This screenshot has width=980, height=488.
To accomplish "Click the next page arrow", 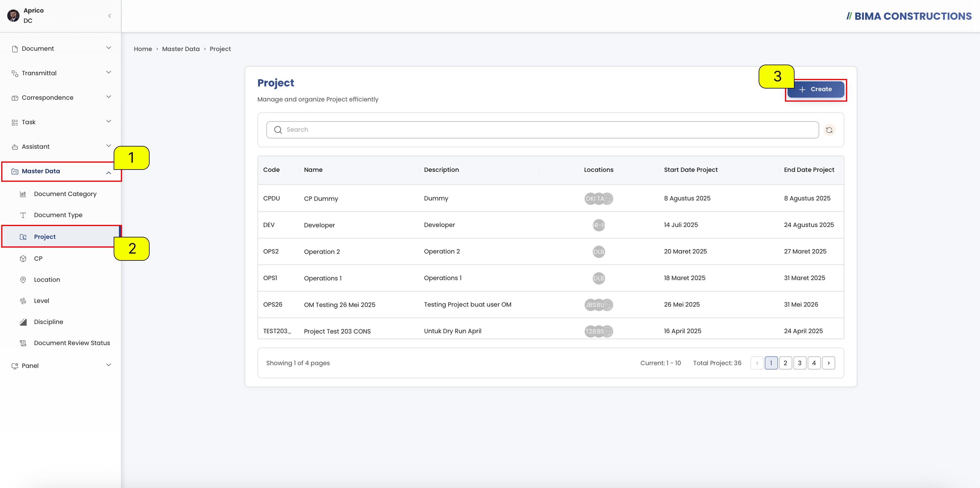I will (829, 363).
